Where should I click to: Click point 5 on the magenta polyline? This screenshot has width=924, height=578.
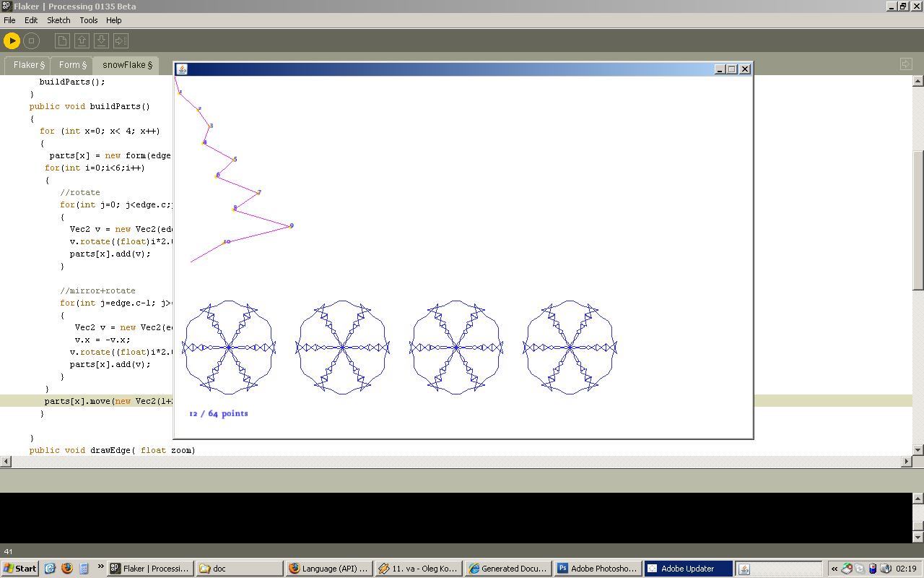[235, 159]
